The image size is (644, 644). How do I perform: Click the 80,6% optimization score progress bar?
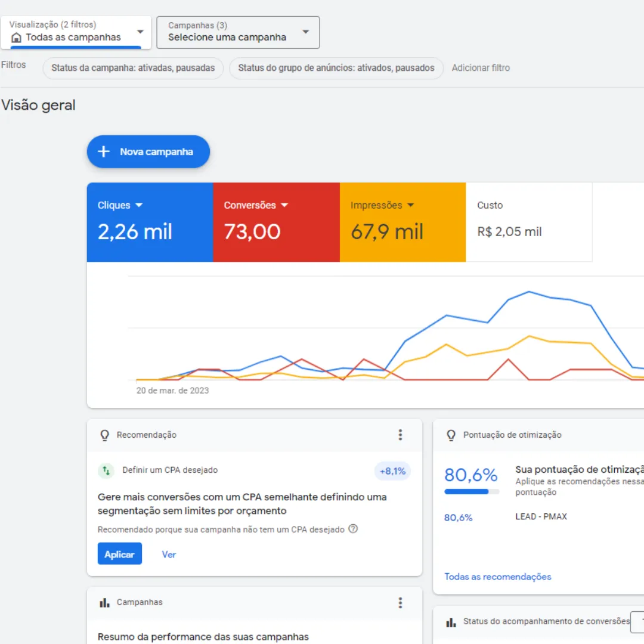pos(471,492)
